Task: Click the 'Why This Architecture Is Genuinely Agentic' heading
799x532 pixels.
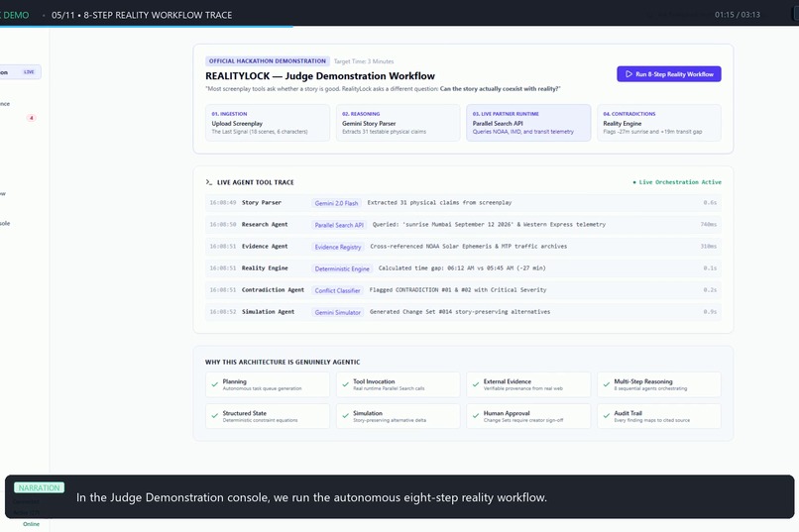Action: (283, 362)
